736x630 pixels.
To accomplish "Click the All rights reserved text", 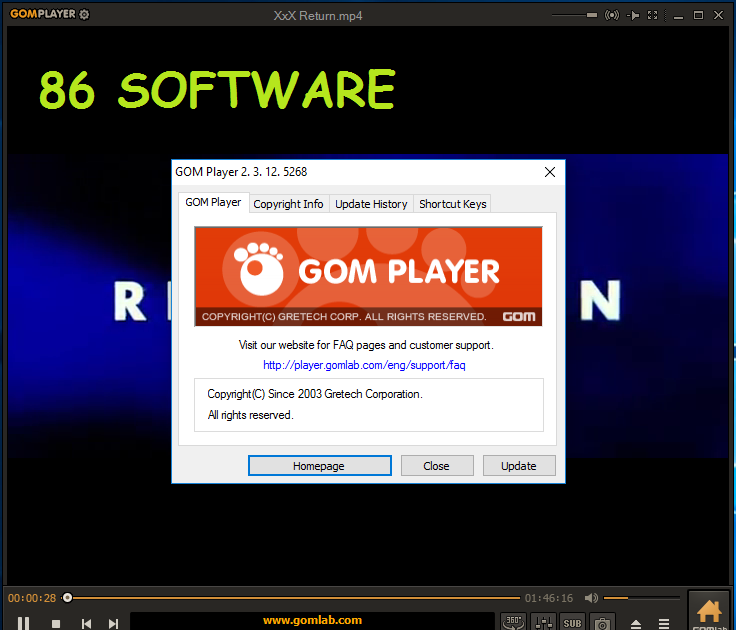I will click(251, 415).
